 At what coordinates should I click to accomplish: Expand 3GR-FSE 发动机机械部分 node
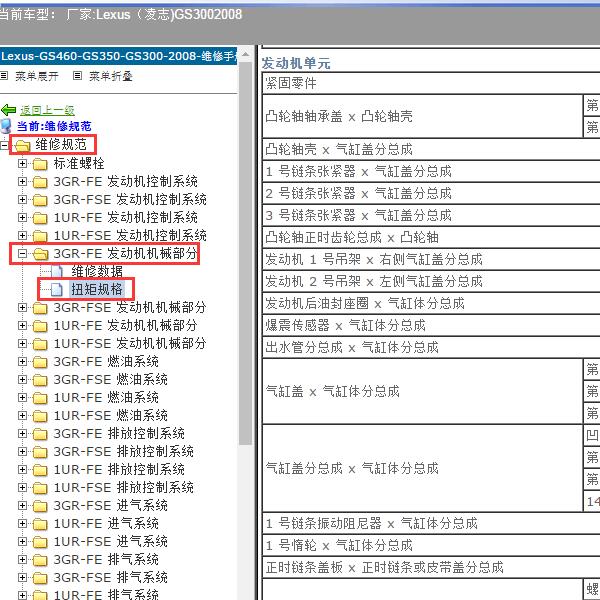click(x=23, y=308)
